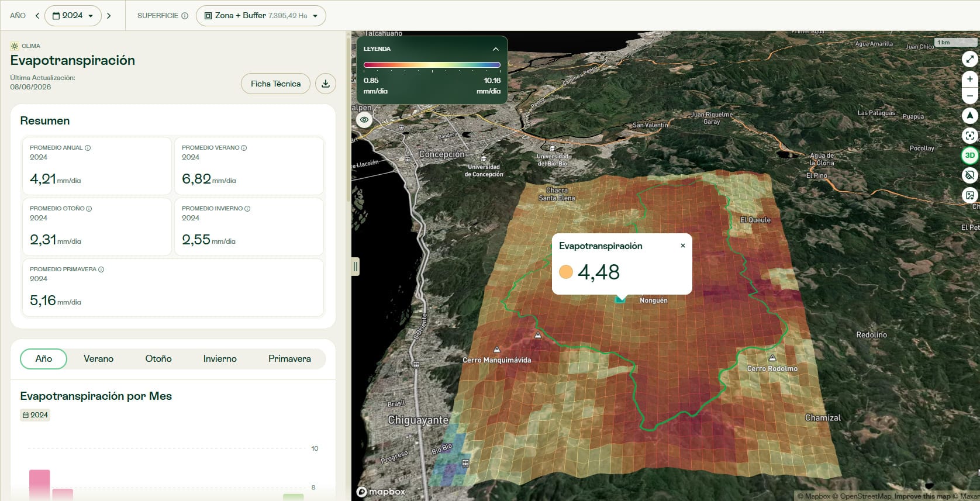This screenshot has height=501, width=980.
Task: Show info for Promedio Primavera
Action: (101, 269)
